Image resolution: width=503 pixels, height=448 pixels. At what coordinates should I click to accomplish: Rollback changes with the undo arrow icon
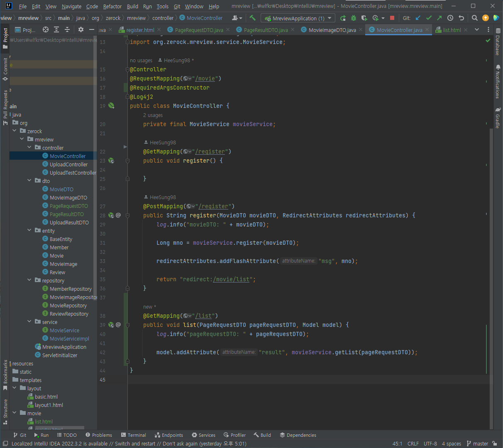click(x=461, y=18)
